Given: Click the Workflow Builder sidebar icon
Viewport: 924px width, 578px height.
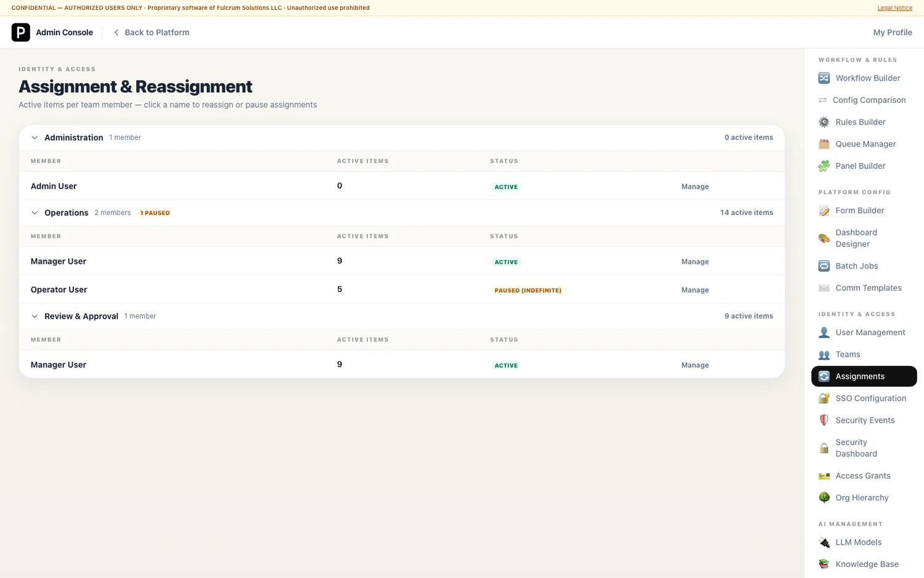Looking at the screenshot, I should pos(824,78).
